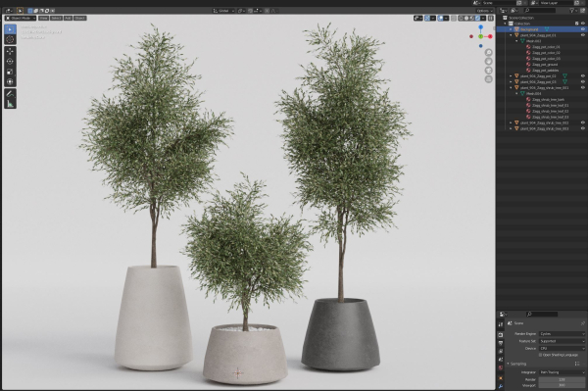Select Zagg_shrub_tree_bark material in outliner

click(x=548, y=99)
